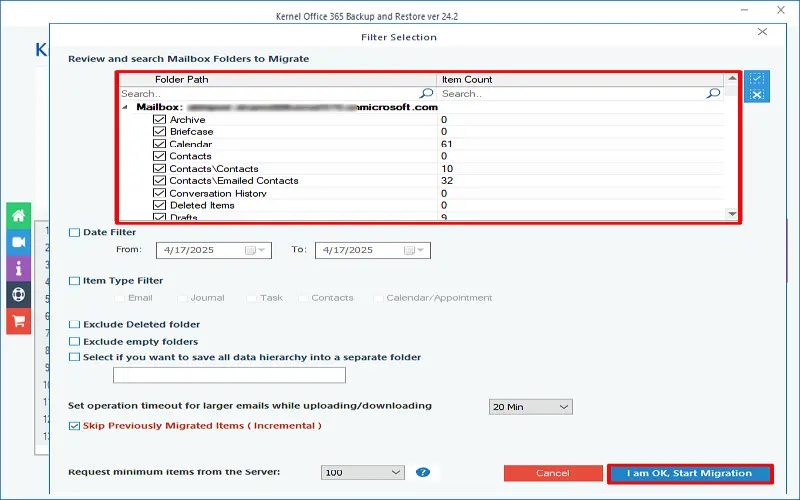Check Exclude empty folders

(x=74, y=342)
